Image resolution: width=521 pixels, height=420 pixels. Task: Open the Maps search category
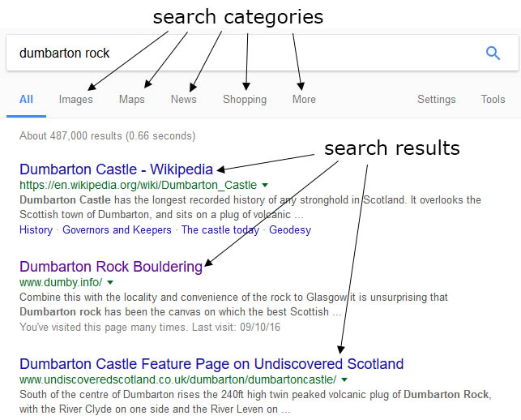click(x=131, y=100)
